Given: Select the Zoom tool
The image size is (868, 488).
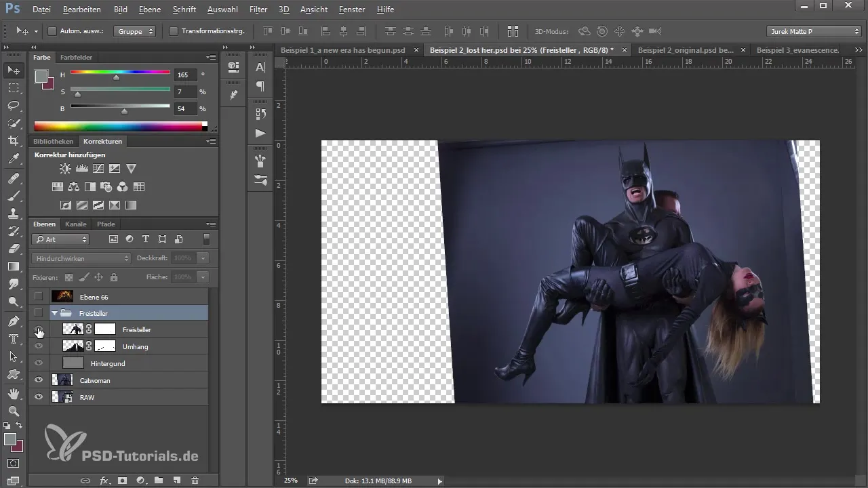Looking at the screenshot, I should (14, 411).
